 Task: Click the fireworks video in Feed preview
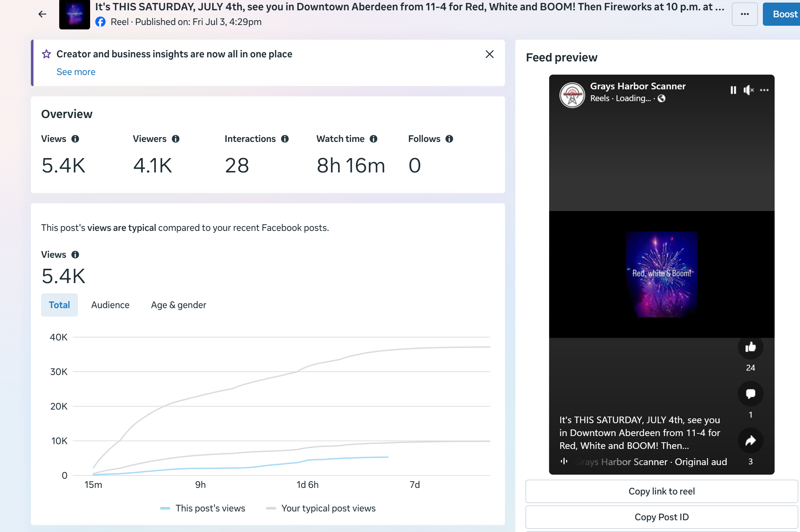661,274
